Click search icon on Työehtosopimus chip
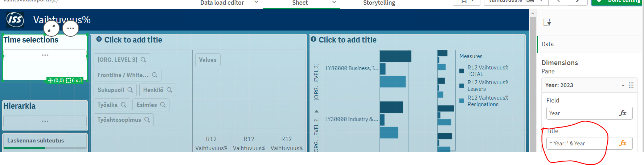Image resolution: width=644 pixels, height=165 pixels. pyautogui.click(x=147, y=120)
